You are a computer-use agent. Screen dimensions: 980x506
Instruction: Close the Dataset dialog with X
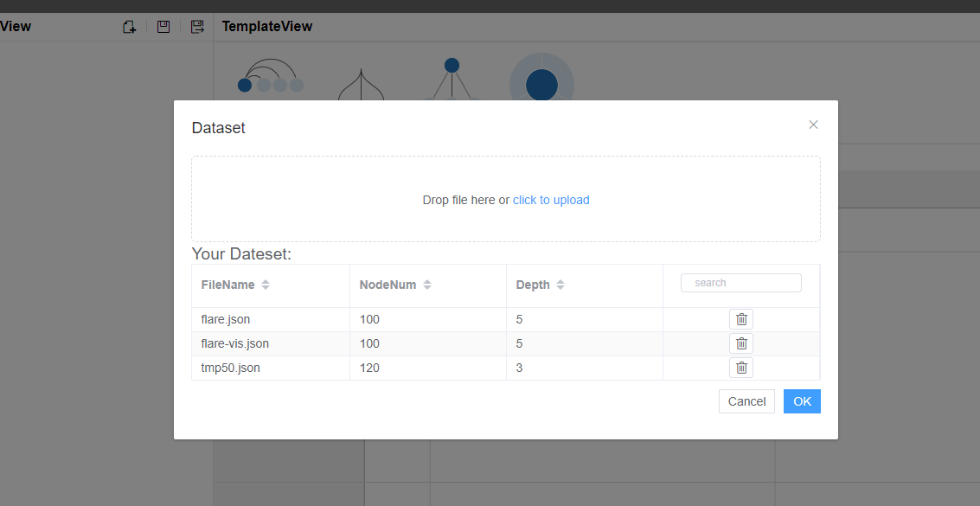(x=813, y=125)
